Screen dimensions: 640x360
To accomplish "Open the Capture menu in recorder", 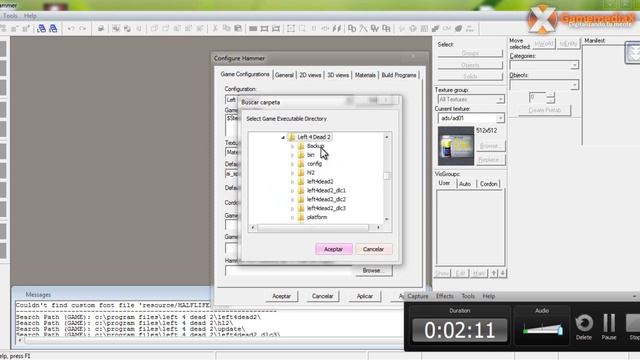I will 418,296.
